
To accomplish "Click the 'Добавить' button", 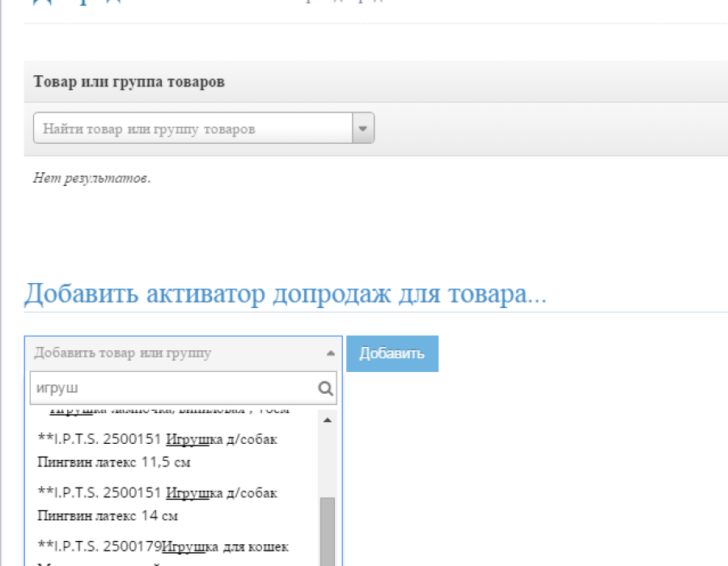I will tap(392, 353).
